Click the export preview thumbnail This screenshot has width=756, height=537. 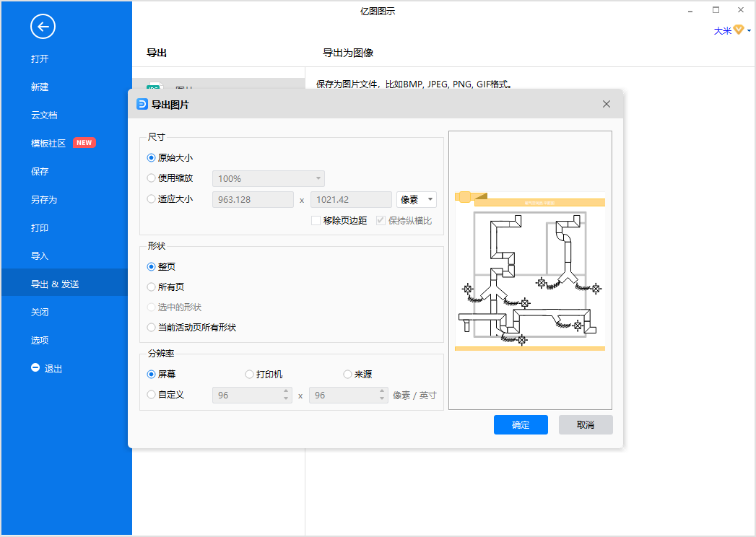[x=530, y=270]
